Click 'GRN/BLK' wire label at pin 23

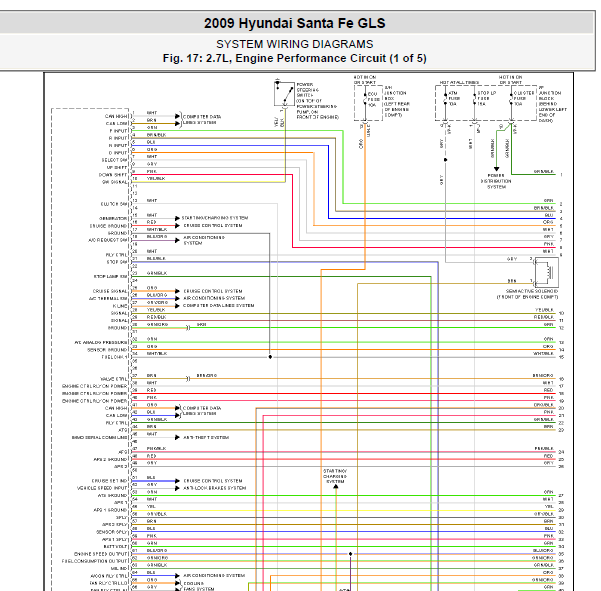157,273
